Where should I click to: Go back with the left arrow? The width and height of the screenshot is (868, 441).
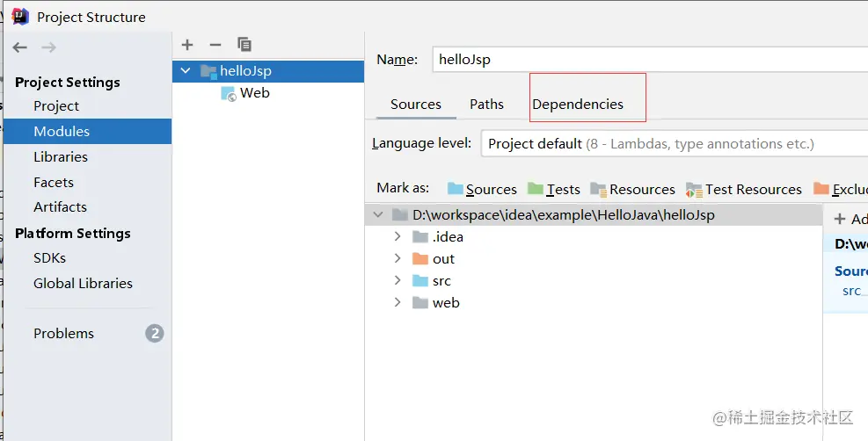(20, 47)
